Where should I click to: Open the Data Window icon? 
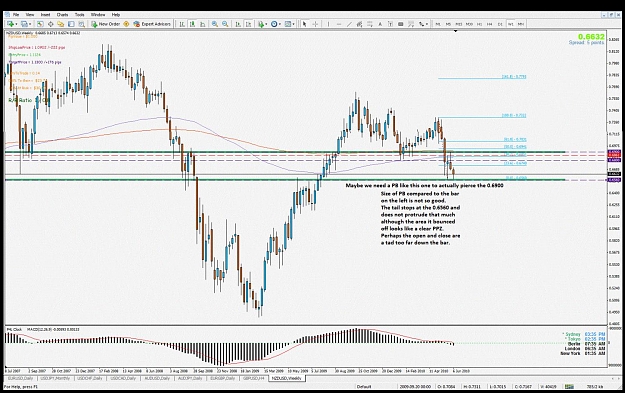(51, 24)
